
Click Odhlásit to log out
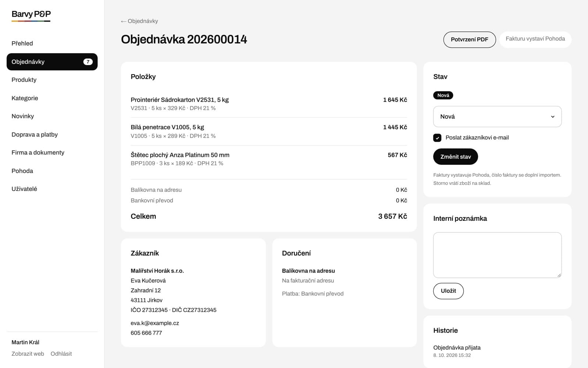[61, 354]
